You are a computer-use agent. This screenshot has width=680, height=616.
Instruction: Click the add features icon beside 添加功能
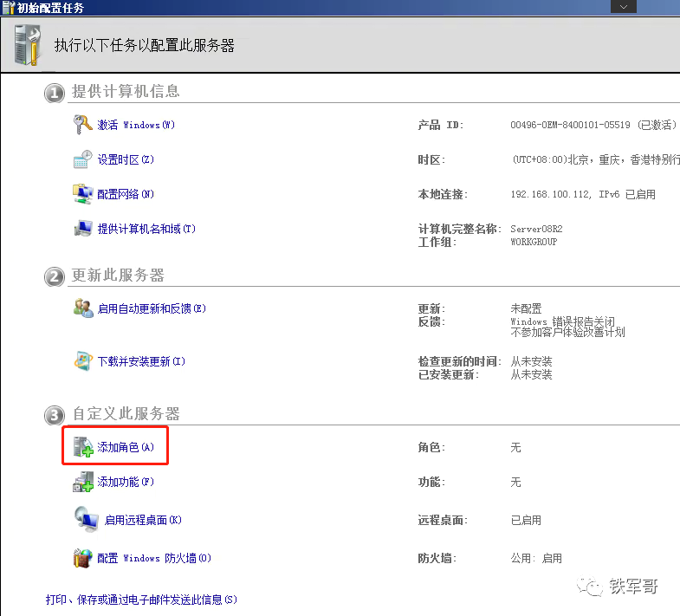pos(82,482)
